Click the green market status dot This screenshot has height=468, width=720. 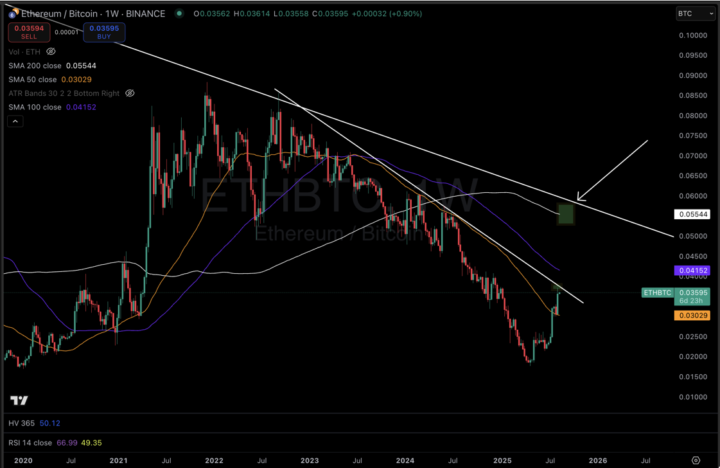(180, 13)
